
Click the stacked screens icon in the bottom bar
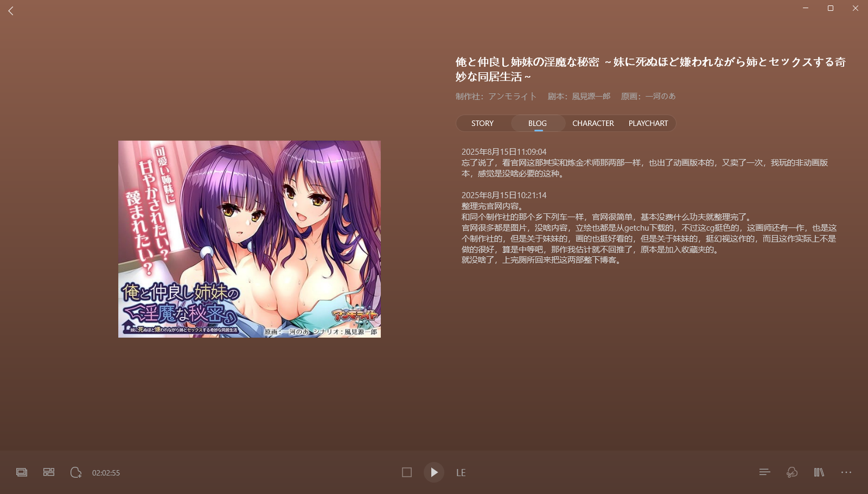[x=22, y=472]
